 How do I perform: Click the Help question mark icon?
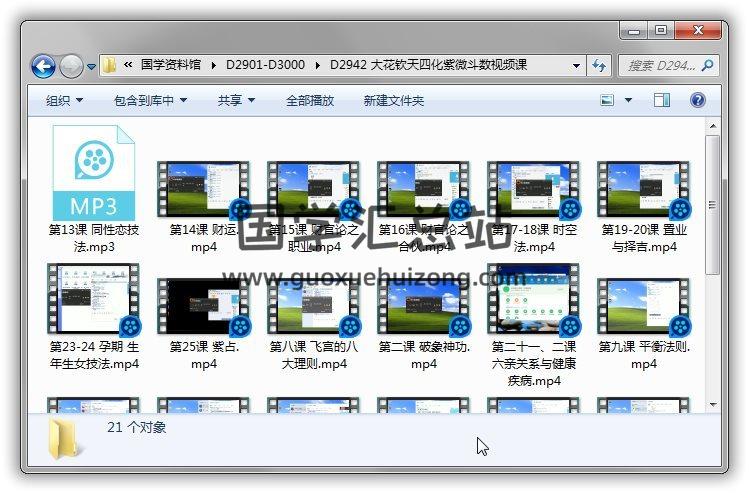pyautogui.click(x=697, y=100)
